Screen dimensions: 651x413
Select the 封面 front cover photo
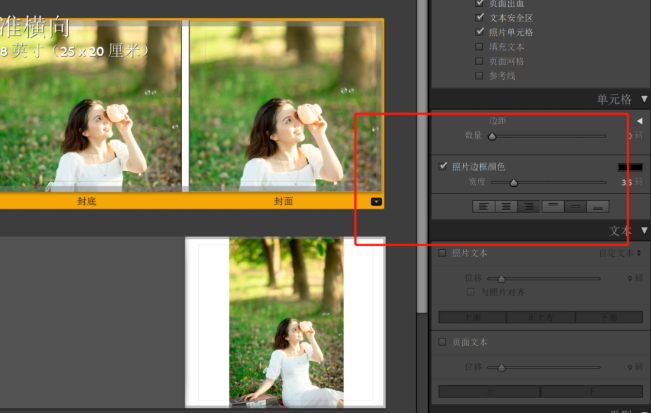286,106
